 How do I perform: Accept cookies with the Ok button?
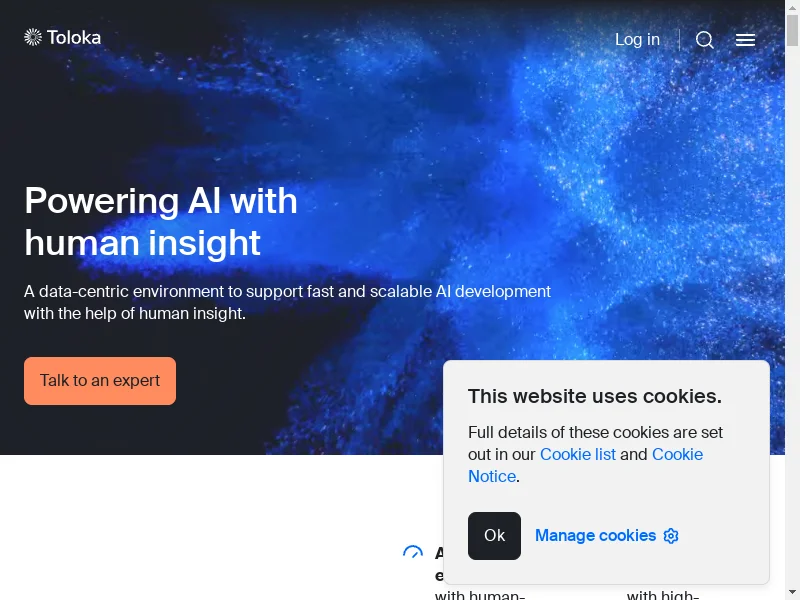494,536
